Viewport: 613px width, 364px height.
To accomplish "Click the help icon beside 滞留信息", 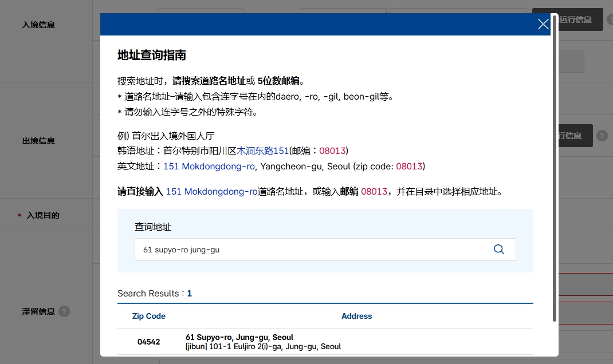I will (64, 311).
